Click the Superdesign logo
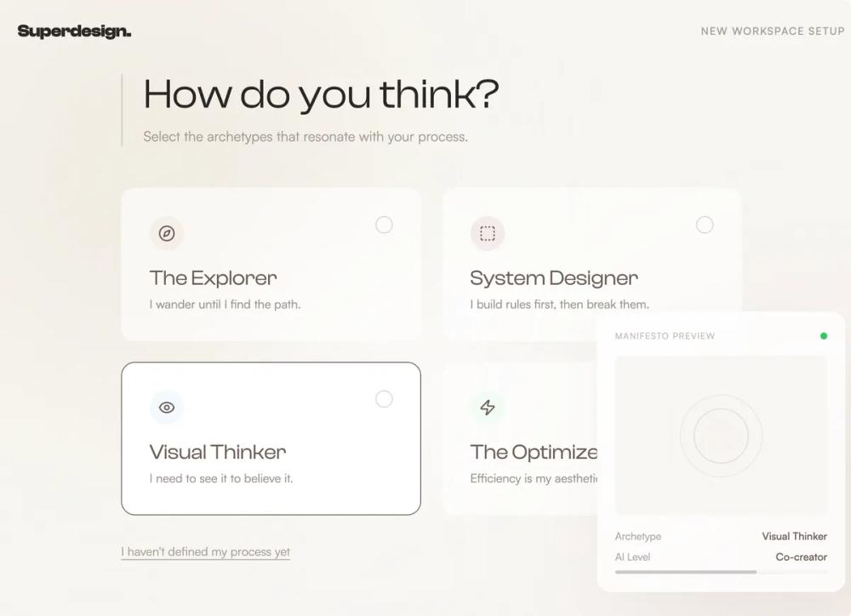This screenshot has height=616, width=851. pos(73,31)
